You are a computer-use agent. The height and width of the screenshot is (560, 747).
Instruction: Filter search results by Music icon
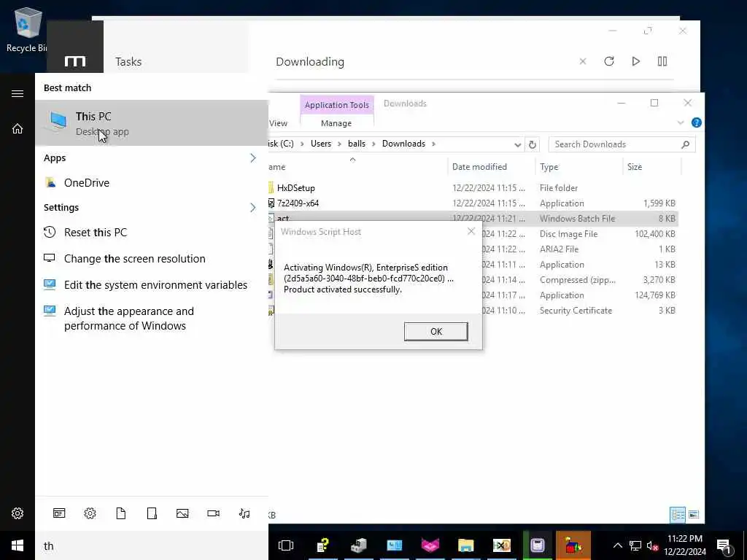pyautogui.click(x=244, y=513)
